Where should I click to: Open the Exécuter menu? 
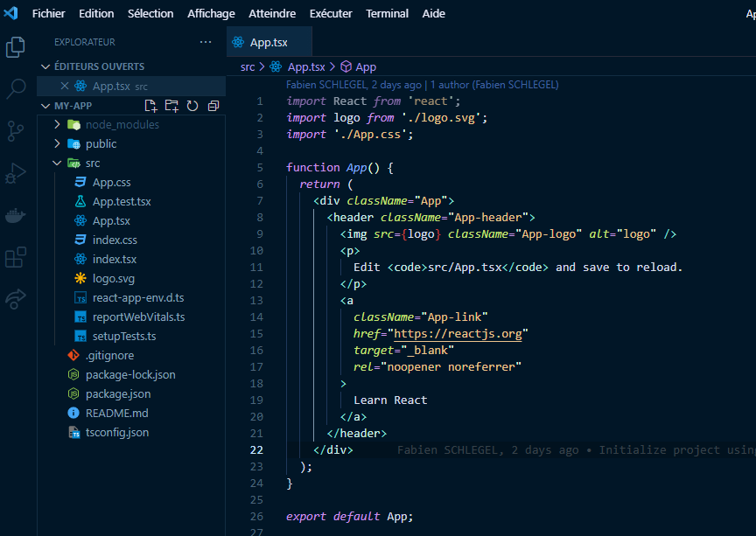coord(331,13)
